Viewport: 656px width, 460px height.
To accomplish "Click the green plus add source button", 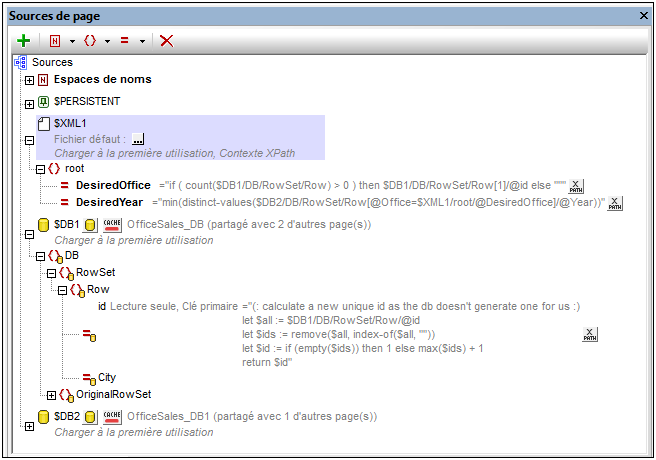I will pyautogui.click(x=24, y=41).
